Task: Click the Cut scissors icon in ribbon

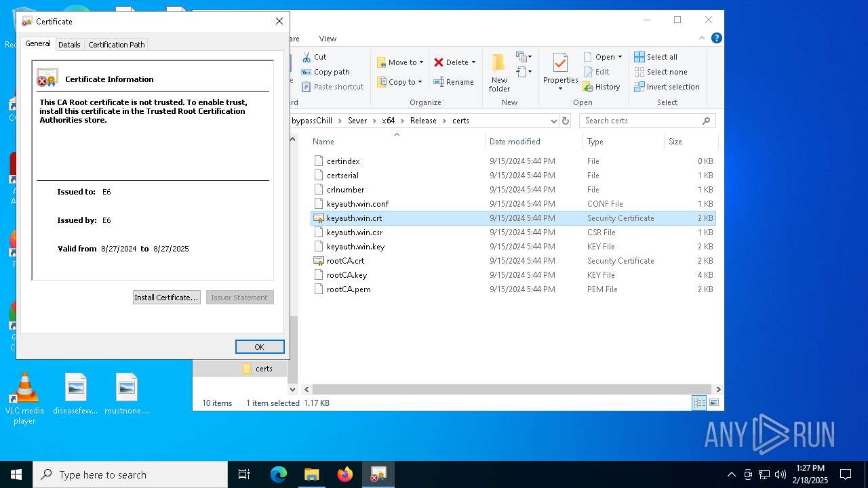Action: pos(307,57)
